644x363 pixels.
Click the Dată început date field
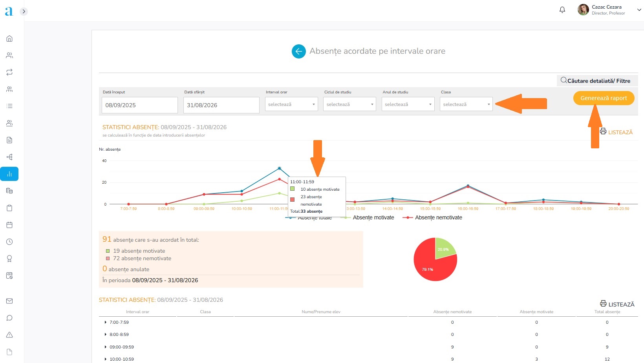[x=139, y=105]
